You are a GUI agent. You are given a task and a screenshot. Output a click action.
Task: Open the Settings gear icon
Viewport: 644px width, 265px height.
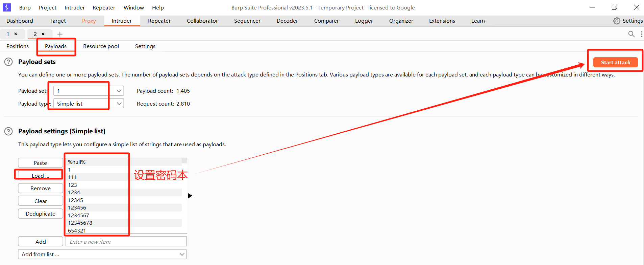point(617,21)
